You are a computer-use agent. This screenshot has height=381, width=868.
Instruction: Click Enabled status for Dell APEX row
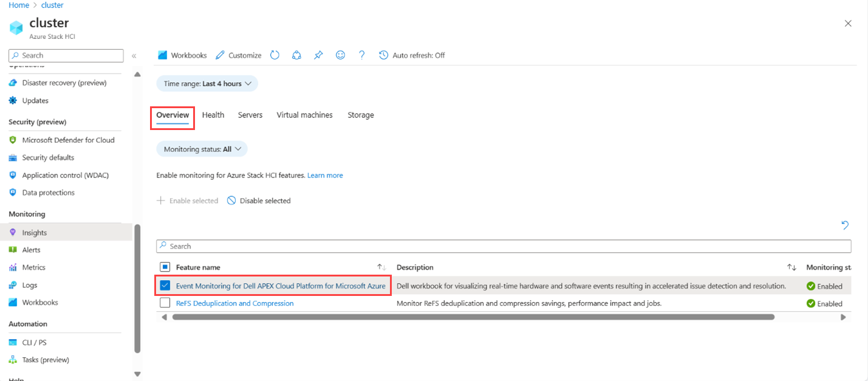[x=824, y=286]
